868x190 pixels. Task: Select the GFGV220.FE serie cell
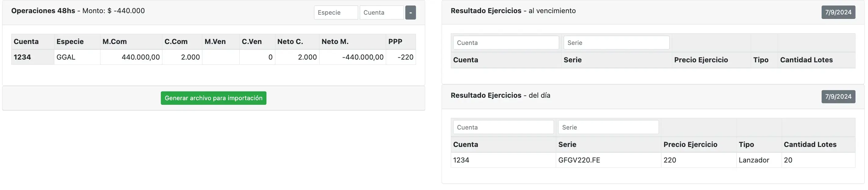point(579,160)
